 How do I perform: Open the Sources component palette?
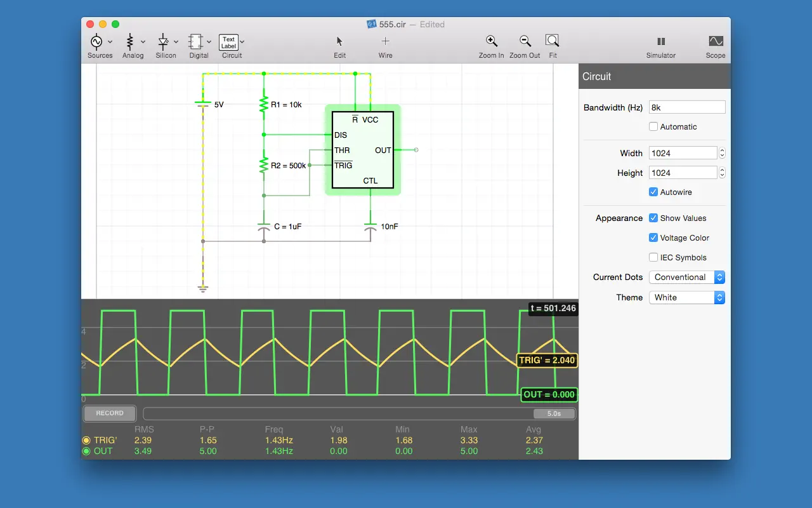97,42
